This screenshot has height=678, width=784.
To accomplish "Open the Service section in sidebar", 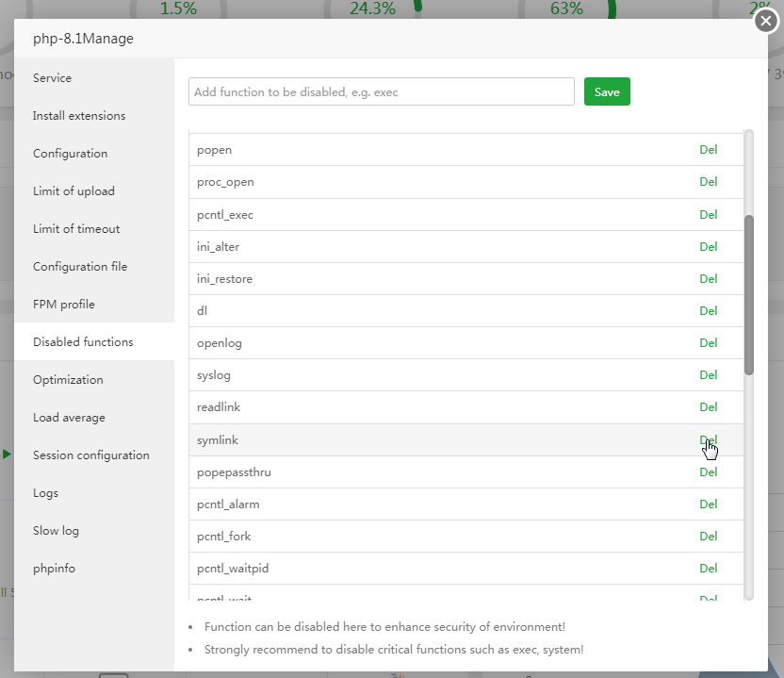I will coord(52,77).
